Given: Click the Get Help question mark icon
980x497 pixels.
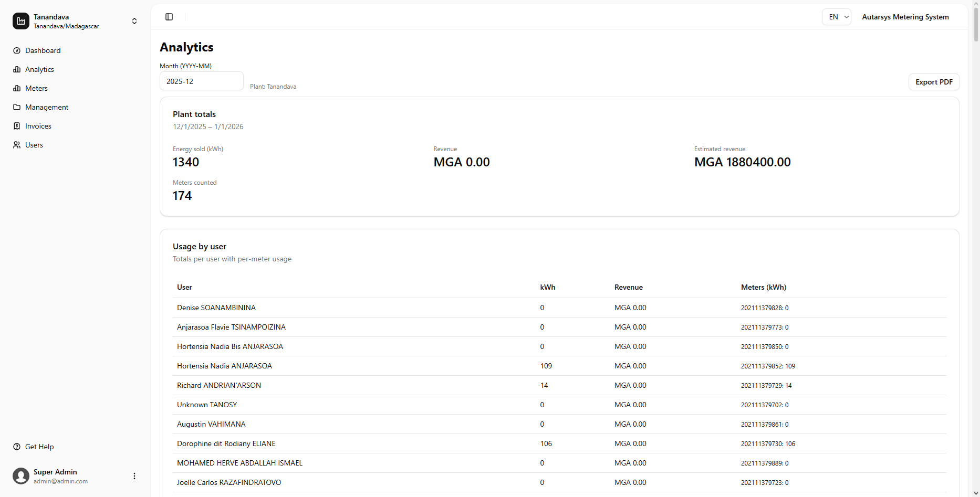Looking at the screenshot, I should tap(17, 447).
